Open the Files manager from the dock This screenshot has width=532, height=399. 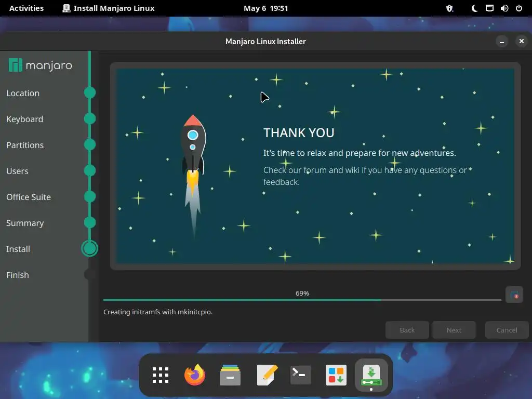click(x=230, y=375)
